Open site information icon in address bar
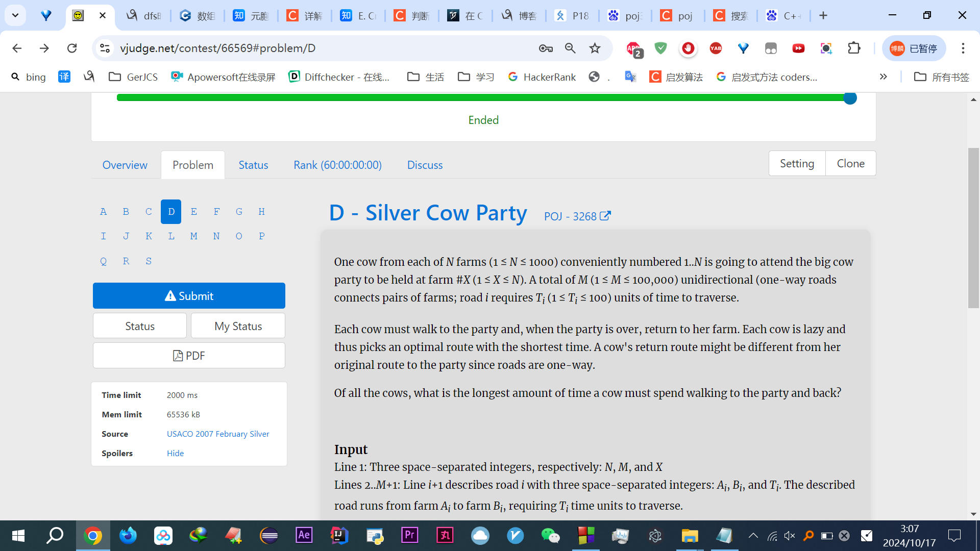 [105, 48]
